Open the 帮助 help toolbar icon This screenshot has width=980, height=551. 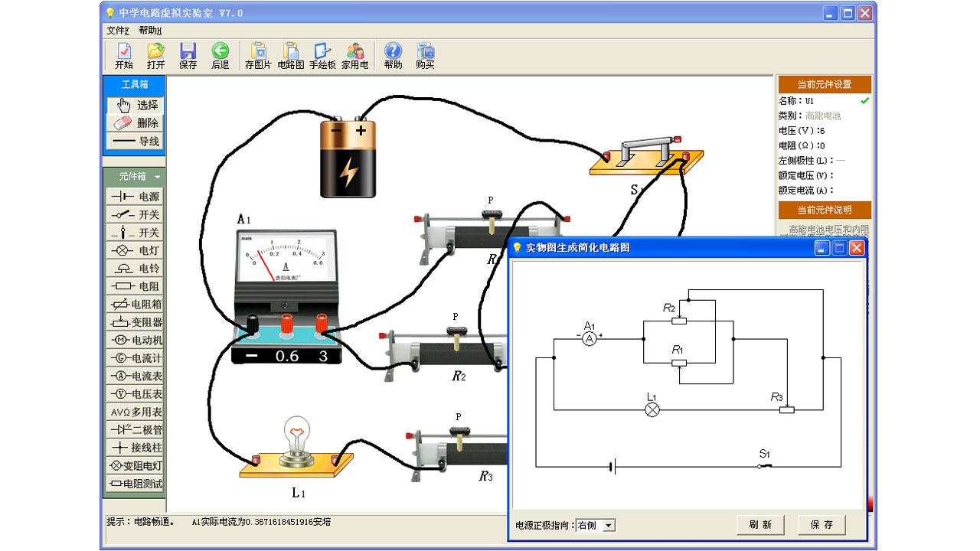point(393,56)
